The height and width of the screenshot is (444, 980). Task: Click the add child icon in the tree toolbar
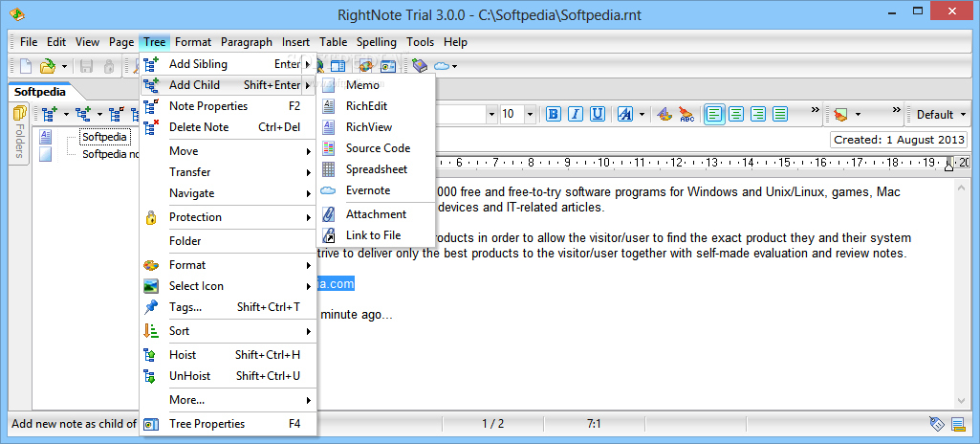[x=83, y=115]
